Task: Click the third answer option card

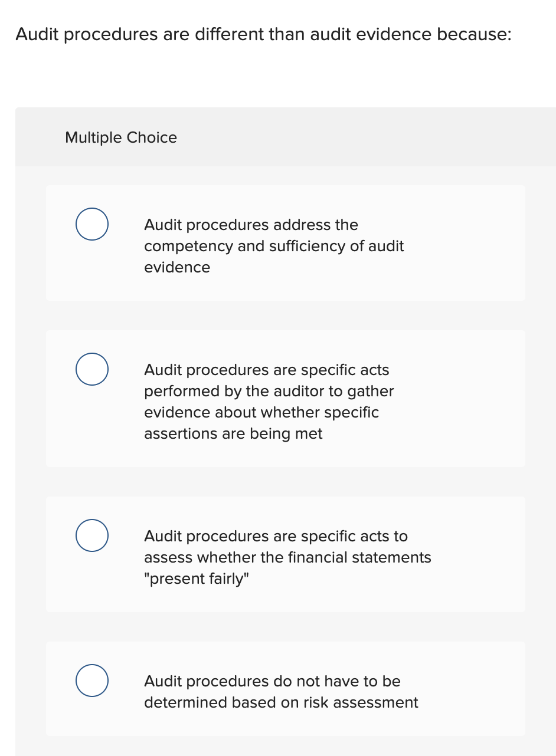Action: click(286, 554)
